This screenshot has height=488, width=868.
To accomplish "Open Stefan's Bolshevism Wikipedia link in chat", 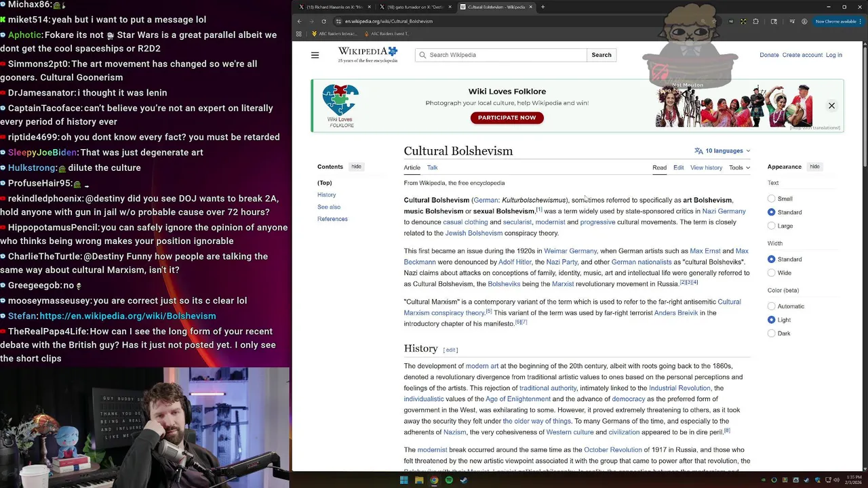I will (x=127, y=316).
